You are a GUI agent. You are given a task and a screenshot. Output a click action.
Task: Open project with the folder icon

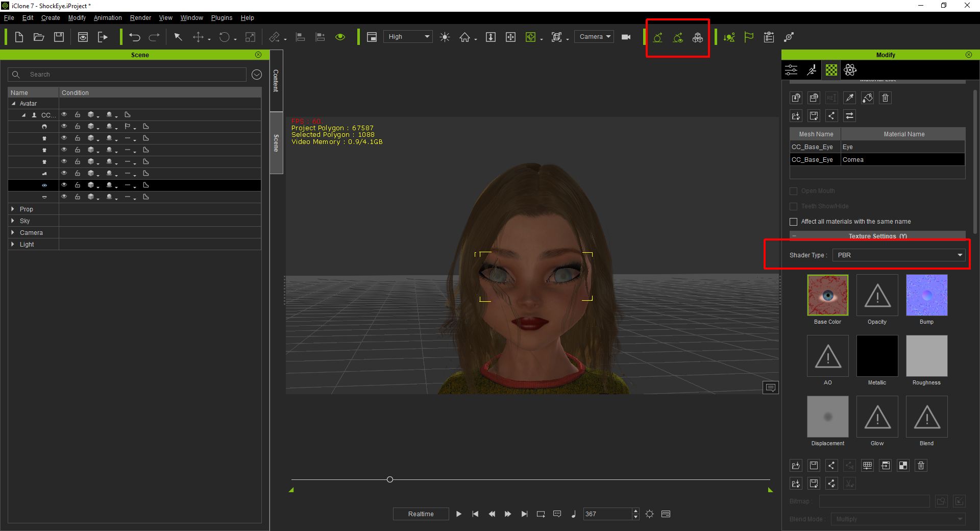click(x=39, y=37)
